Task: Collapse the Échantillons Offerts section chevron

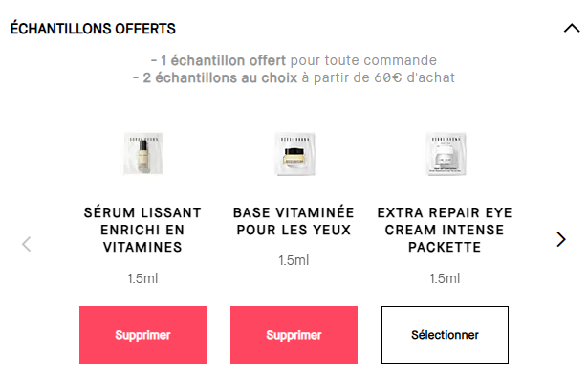Action: (572, 28)
